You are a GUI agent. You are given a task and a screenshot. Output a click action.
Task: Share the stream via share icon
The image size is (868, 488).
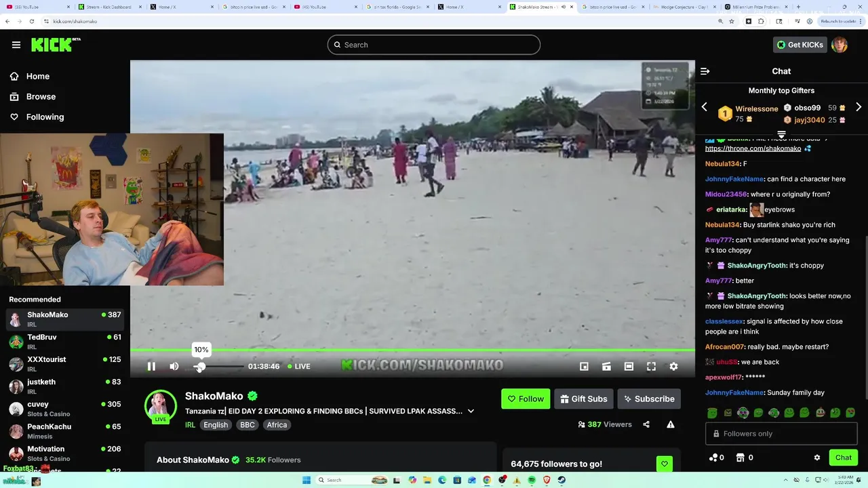click(646, 424)
